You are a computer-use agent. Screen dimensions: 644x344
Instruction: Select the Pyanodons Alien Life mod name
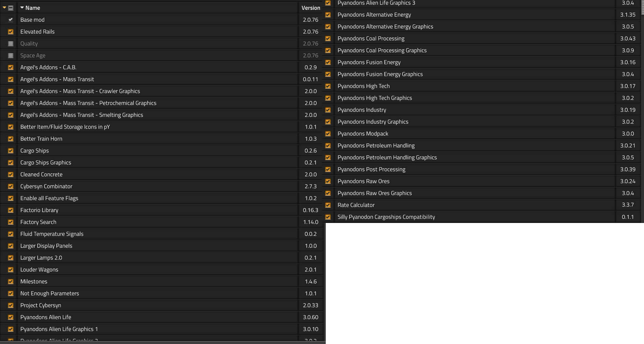46,317
